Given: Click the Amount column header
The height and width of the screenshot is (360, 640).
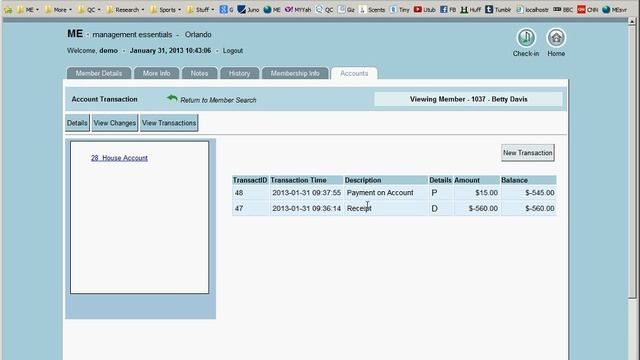Looking at the screenshot, I should point(476,180).
